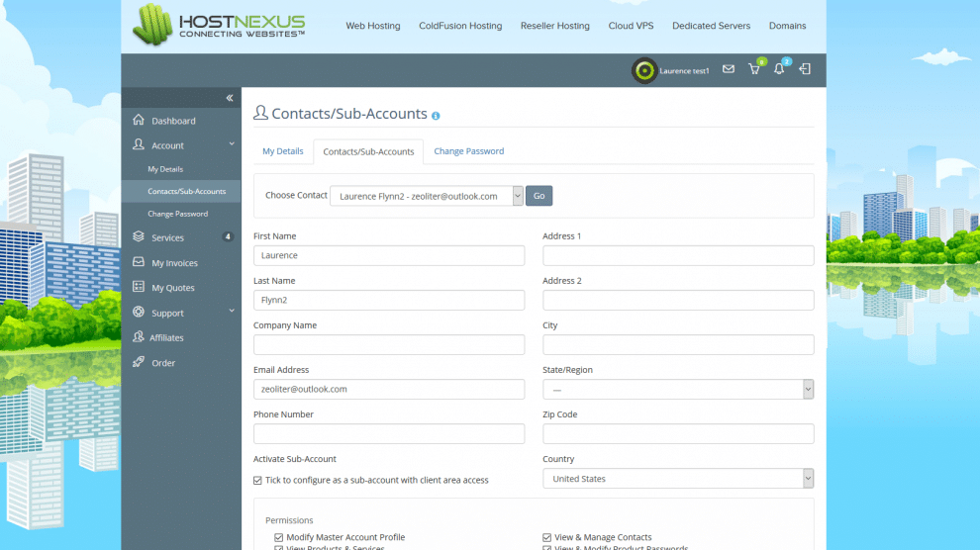Open Cloud VPS in top navigation
Image resolution: width=980 pixels, height=550 pixels.
click(631, 26)
